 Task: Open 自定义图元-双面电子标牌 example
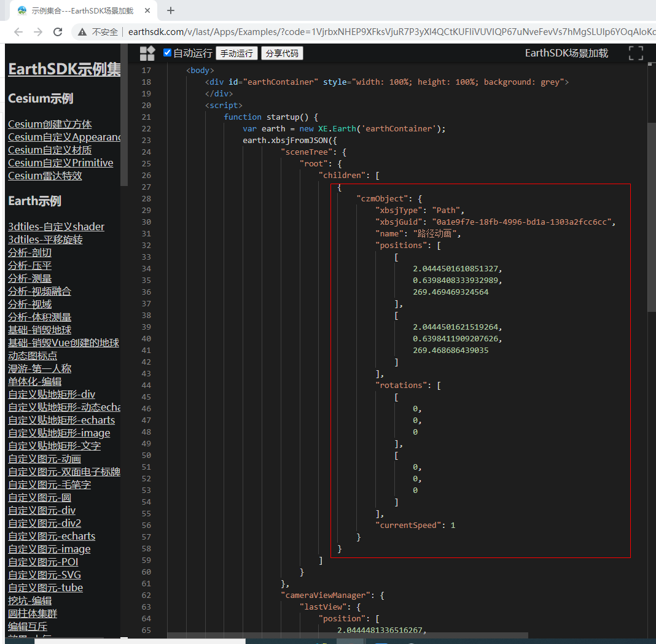(x=64, y=471)
